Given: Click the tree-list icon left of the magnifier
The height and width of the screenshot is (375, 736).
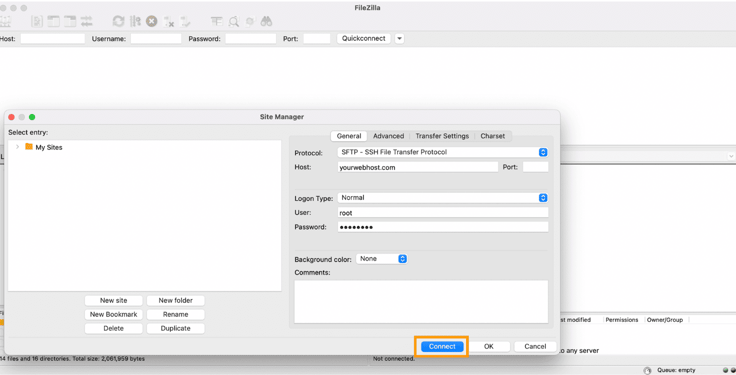Looking at the screenshot, I should (216, 21).
